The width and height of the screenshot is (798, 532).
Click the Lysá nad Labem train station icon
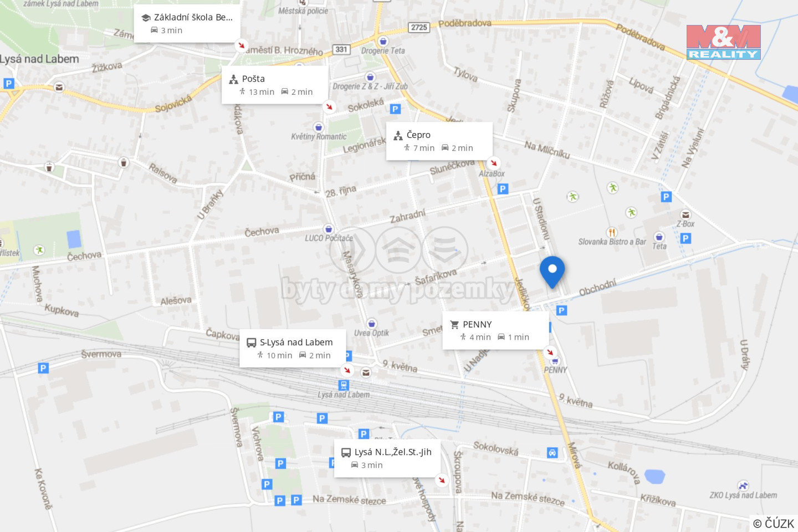click(344, 385)
